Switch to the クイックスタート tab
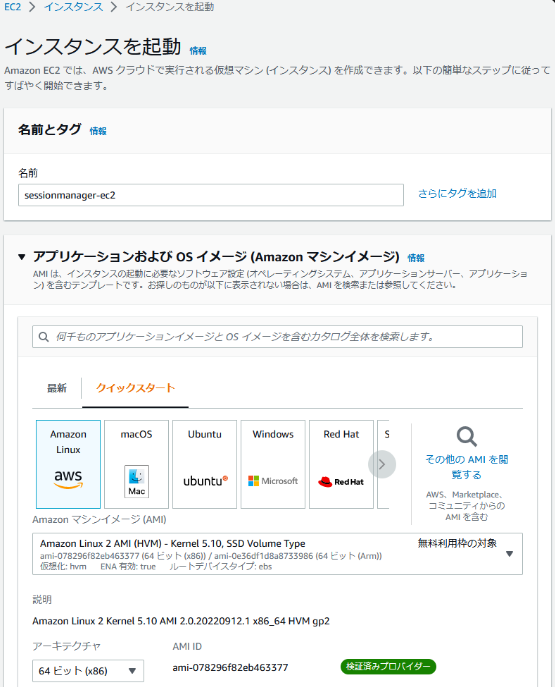 (135, 388)
